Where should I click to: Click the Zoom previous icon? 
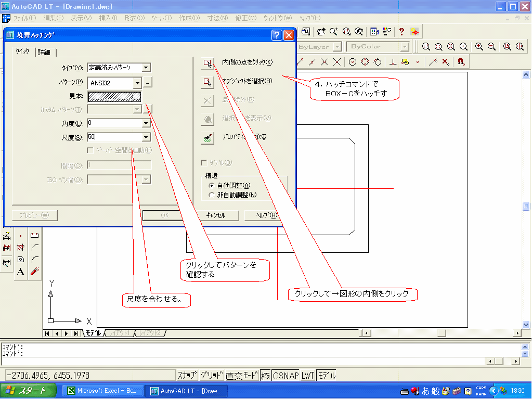click(359, 32)
